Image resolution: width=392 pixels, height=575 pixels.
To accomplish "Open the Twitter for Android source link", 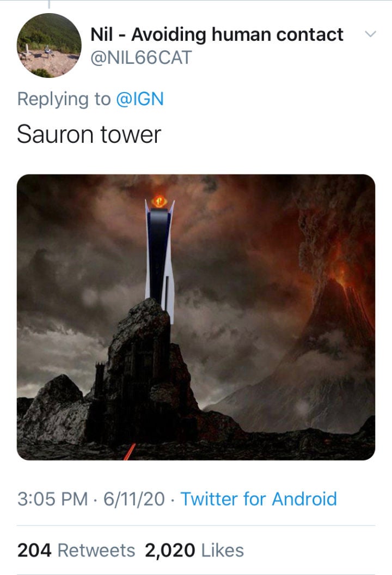I will pyautogui.click(x=259, y=499).
